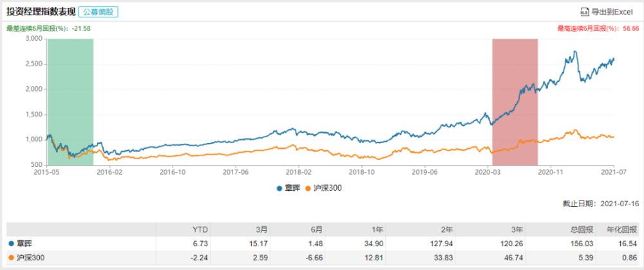Screen dimensions: 644x270
Task: Click 3月 column header
Action: pyautogui.click(x=261, y=229)
